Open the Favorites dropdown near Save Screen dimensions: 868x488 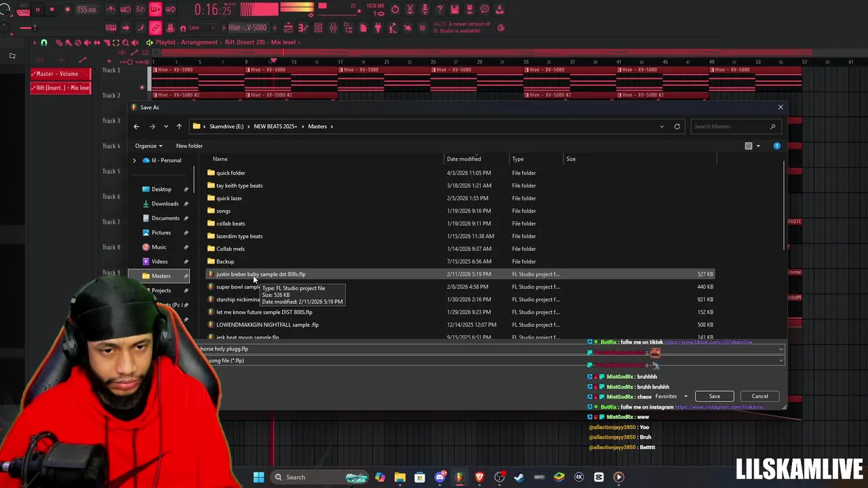pyautogui.click(x=671, y=396)
